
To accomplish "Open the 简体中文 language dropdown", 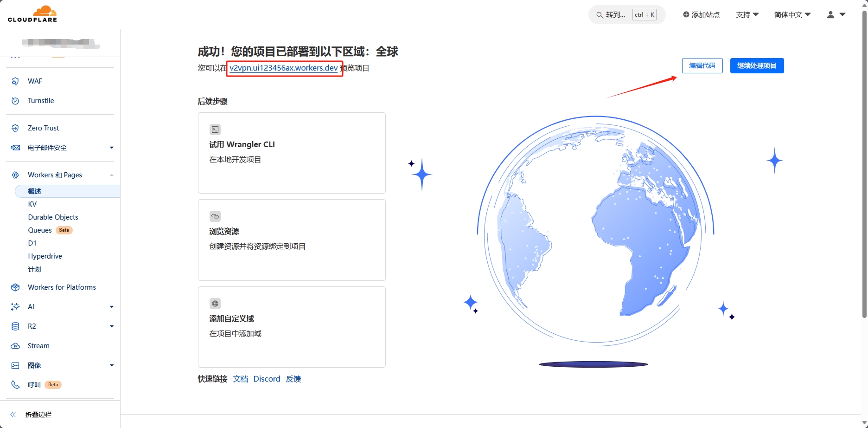I will pos(792,15).
